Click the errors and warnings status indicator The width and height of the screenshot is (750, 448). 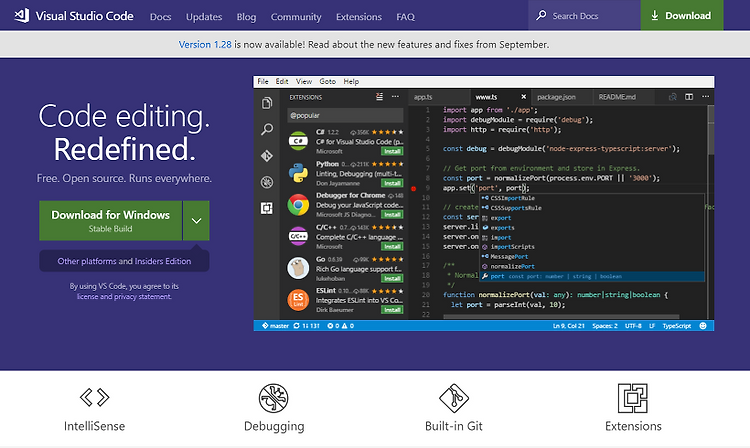(341, 326)
